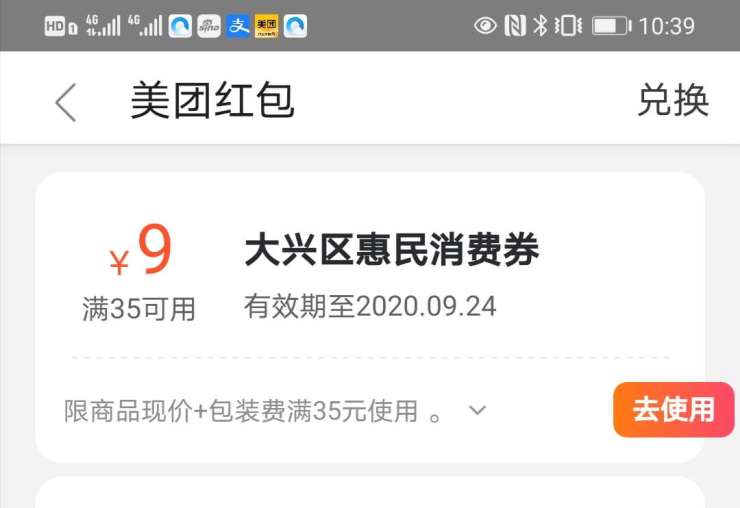
Task: Tap the NFC status icon
Action: click(x=515, y=25)
